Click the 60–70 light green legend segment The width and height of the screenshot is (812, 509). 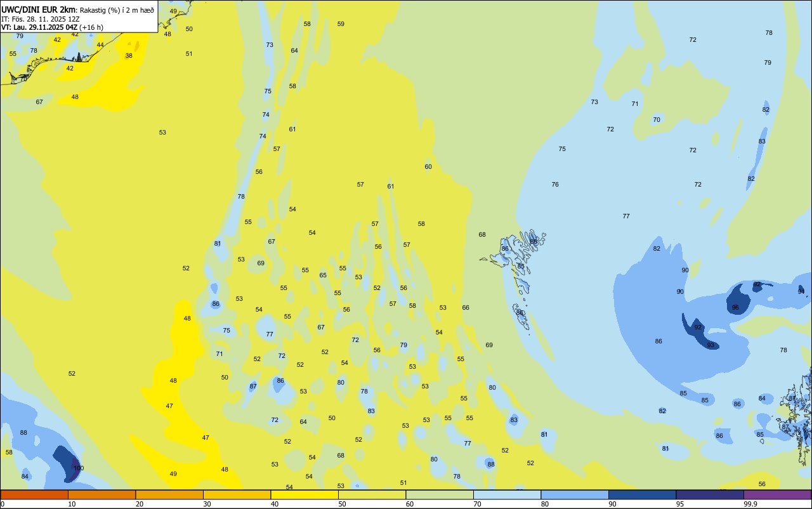click(440, 494)
